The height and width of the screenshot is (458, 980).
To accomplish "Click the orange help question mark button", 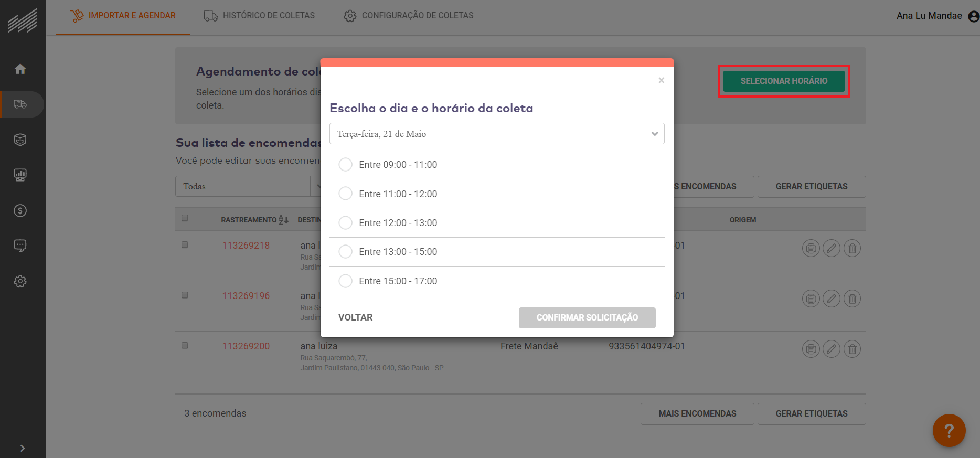I will click(949, 430).
